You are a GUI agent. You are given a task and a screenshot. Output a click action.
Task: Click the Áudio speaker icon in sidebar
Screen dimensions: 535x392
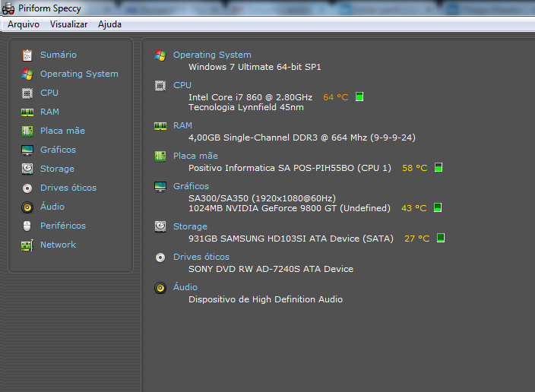[x=27, y=207]
